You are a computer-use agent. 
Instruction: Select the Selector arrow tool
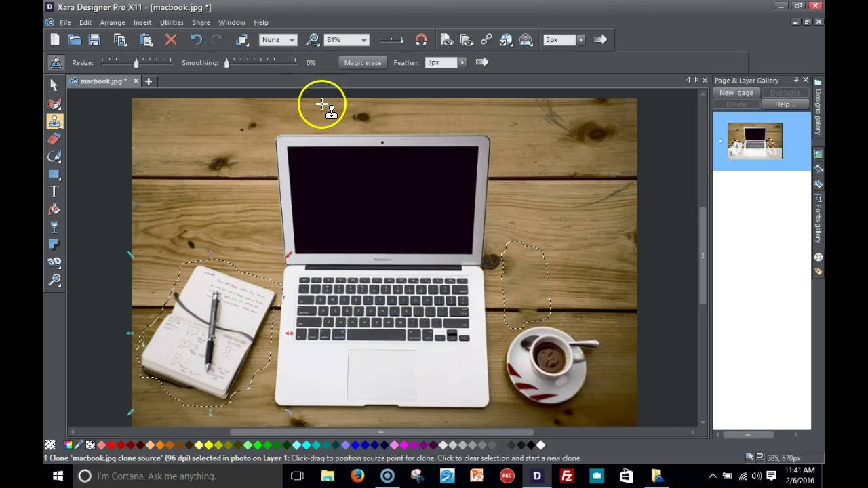pyautogui.click(x=54, y=85)
